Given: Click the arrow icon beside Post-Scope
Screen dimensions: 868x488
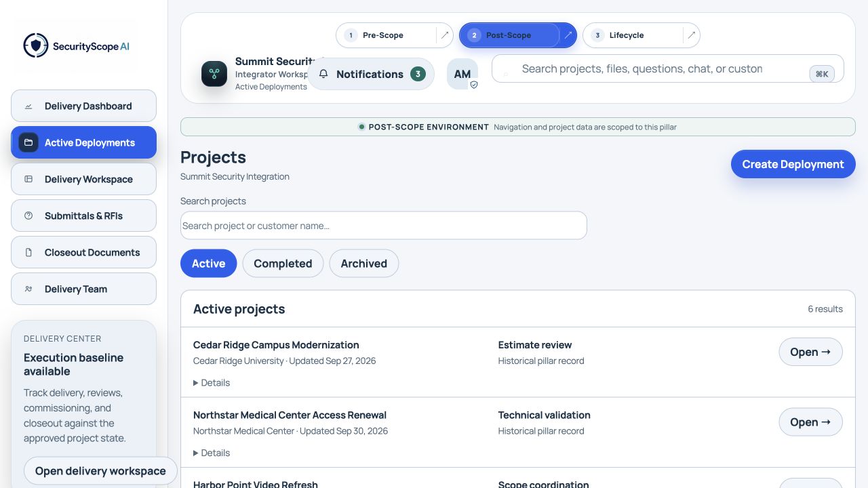Looking at the screenshot, I should pos(568,35).
